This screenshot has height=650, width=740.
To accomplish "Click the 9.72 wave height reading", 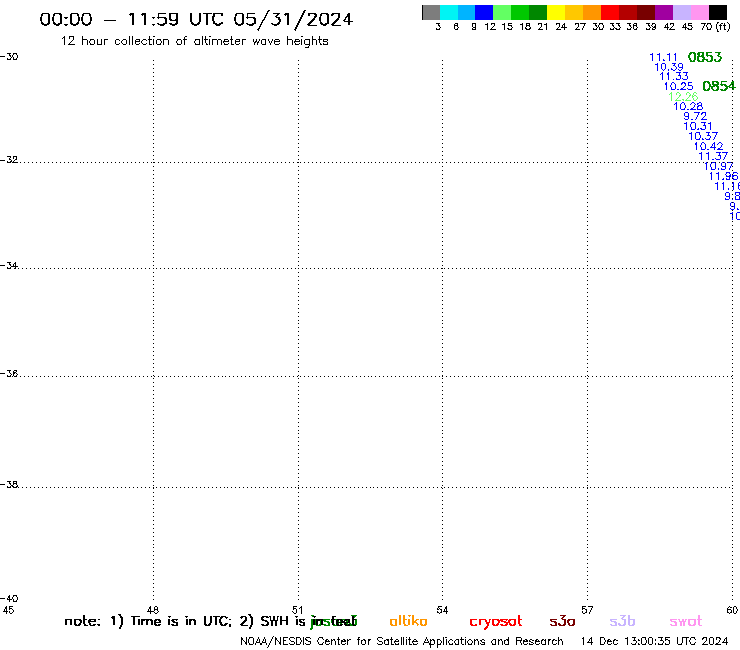I will click(x=695, y=116).
